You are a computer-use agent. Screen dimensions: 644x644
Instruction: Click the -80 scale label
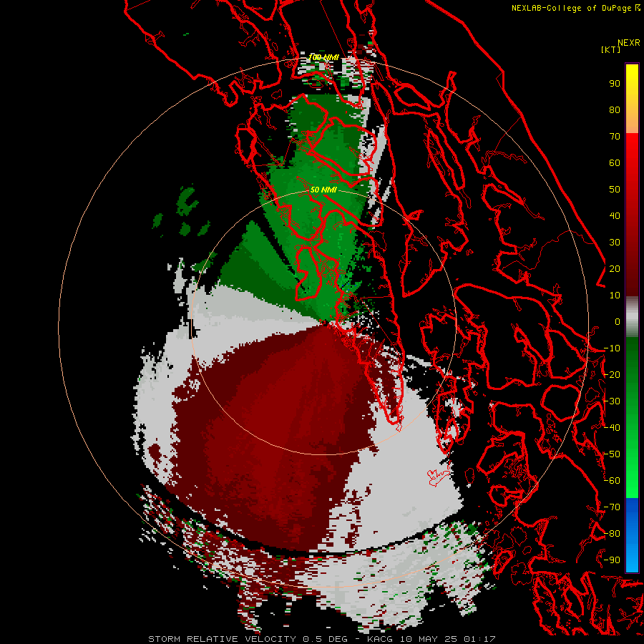[612, 534]
